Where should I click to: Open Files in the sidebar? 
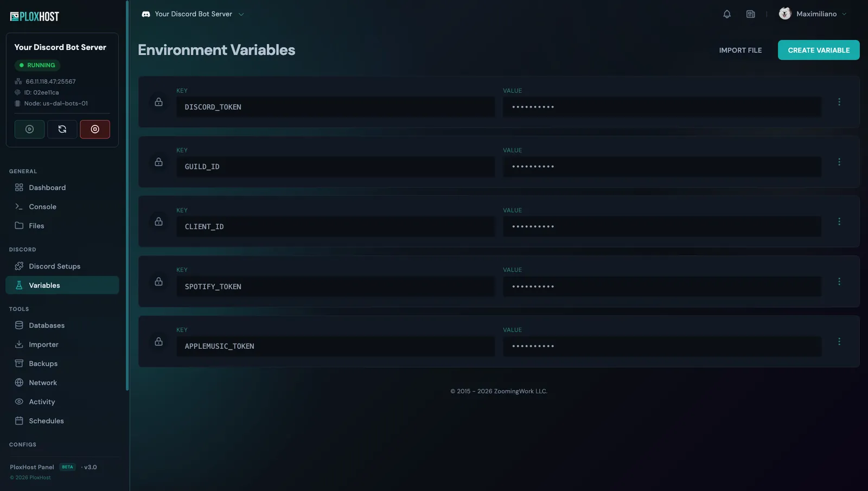pos(62,226)
